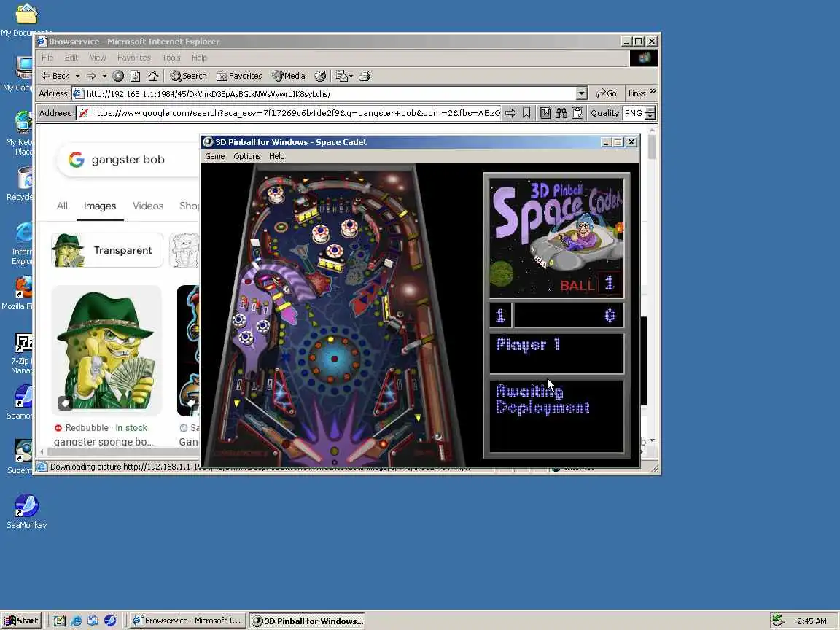
Task: Open the Back history dropdown arrow
Action: tap(77, 76)
